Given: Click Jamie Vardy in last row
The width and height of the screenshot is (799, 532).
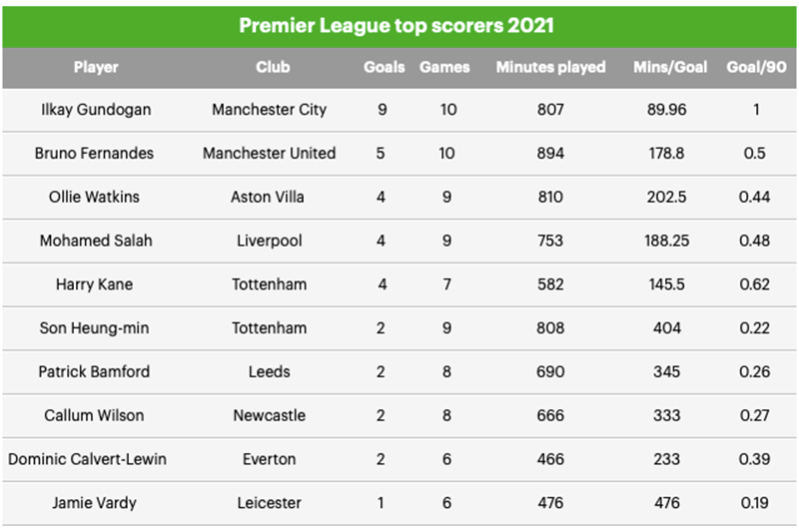Looking at the screenshot, I should (95, 503).
